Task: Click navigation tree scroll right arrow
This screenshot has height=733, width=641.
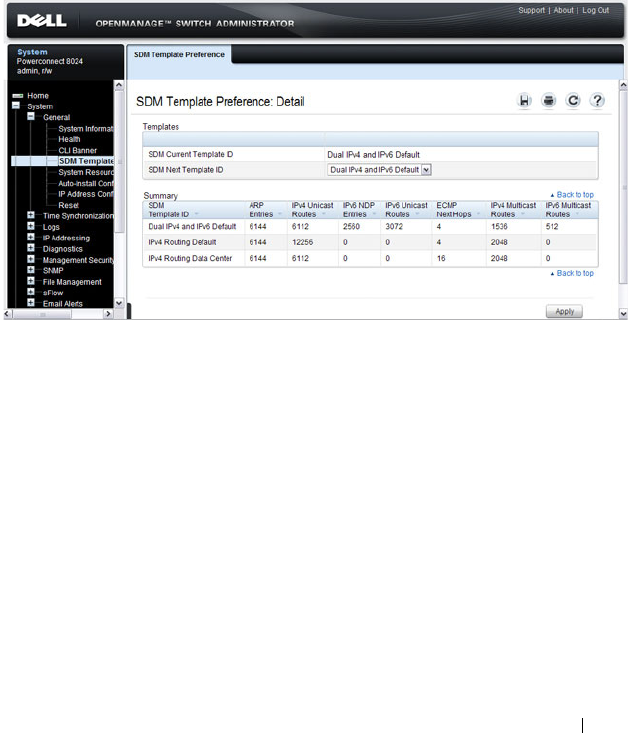Action: [108, 314]
